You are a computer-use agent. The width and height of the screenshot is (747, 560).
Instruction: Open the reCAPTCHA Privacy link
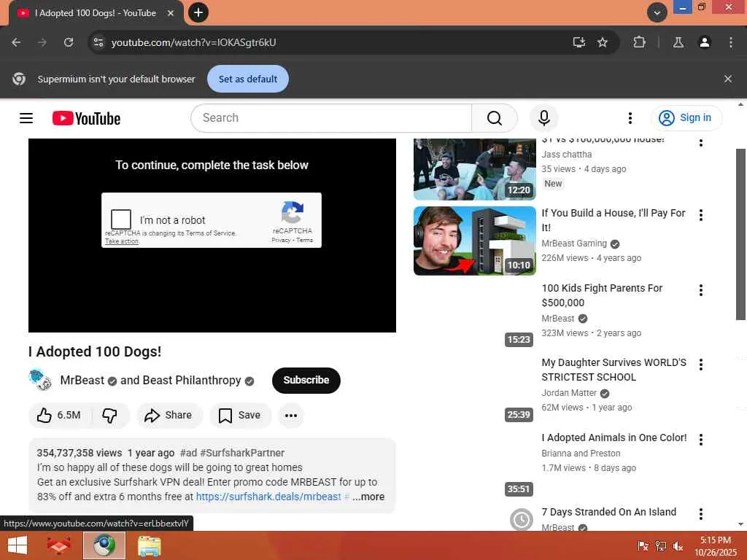(281, 240)
